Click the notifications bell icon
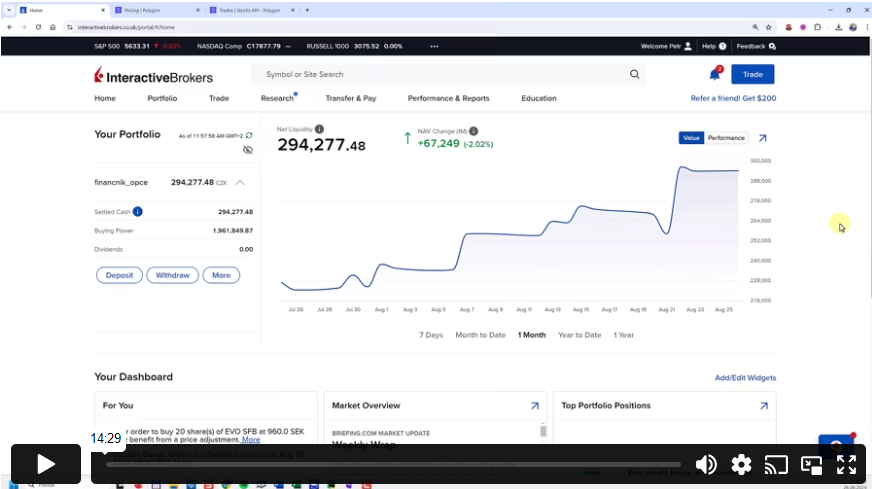This screenshot has height=489, width=872. (714, 74)
